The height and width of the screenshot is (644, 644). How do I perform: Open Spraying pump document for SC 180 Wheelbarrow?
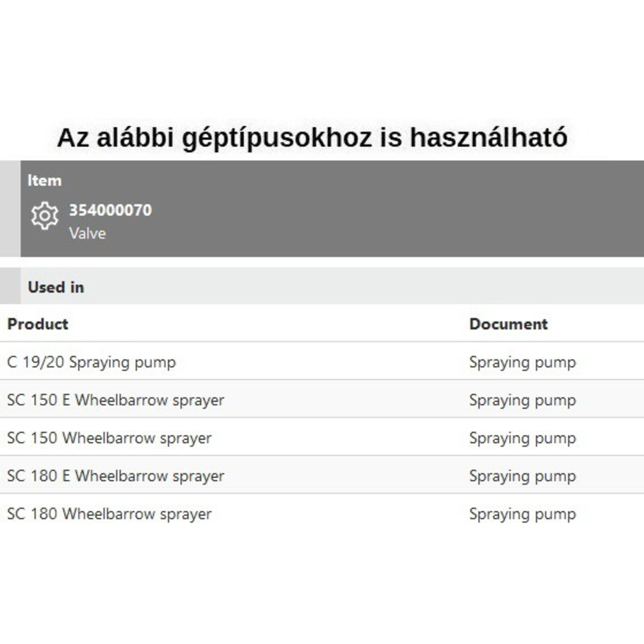[522, 514]
